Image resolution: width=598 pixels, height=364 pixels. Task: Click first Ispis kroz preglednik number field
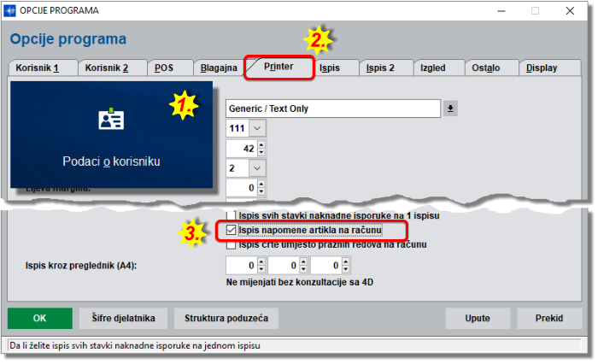pyautogui.click(x=241, y=267)
